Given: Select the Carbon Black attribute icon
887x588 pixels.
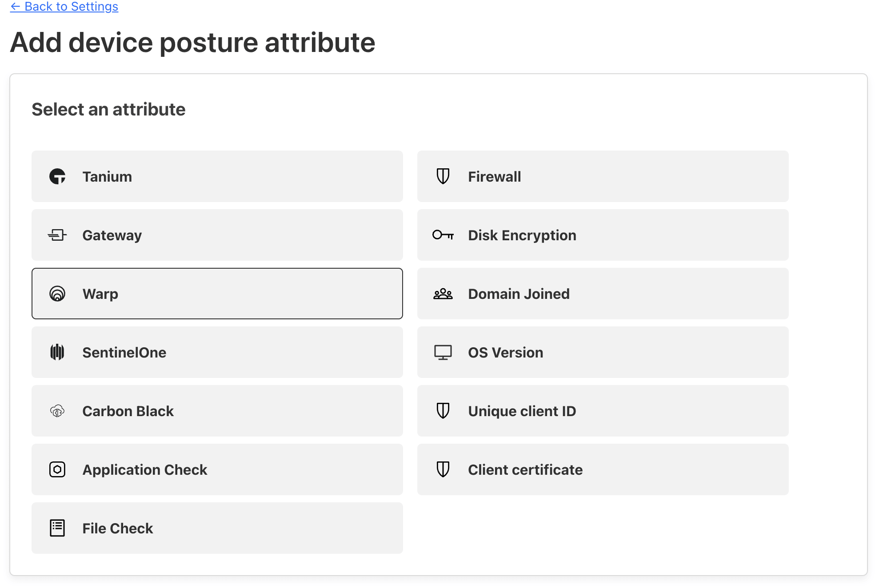Looking at the screenshot, I should pyautogui.click(x=57, y=412).
